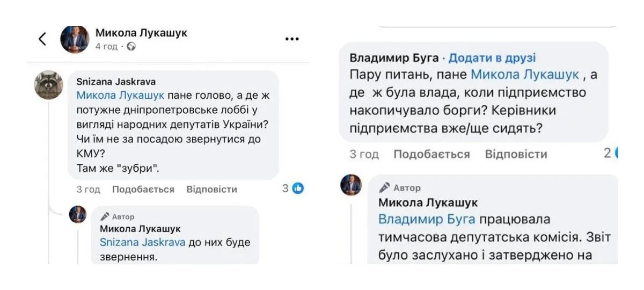Click the mention in Snizana's comment
Viewport: 644px width, 290px height.
tap(120, 96)
